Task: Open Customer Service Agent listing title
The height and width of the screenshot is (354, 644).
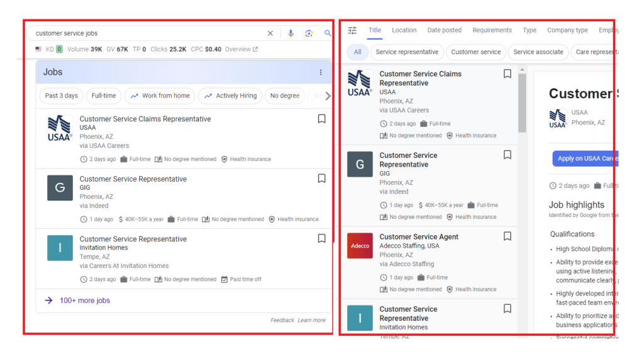Action: click(x=419, y=237)
